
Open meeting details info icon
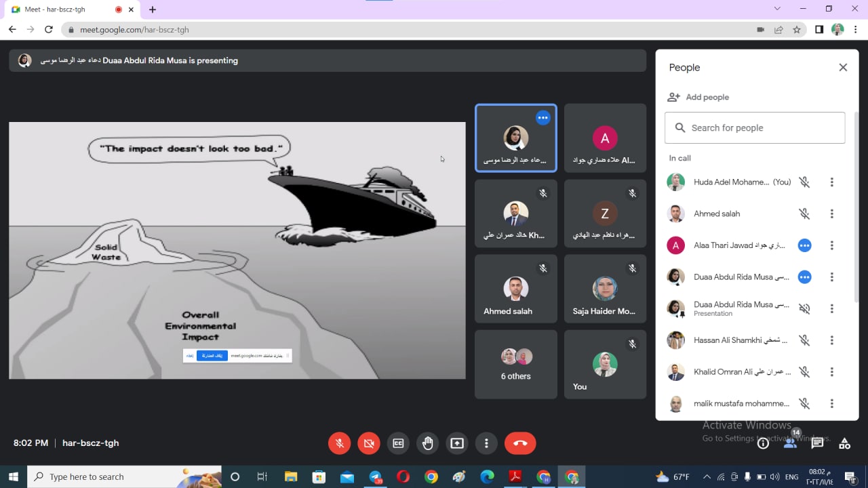pos(763,443)
